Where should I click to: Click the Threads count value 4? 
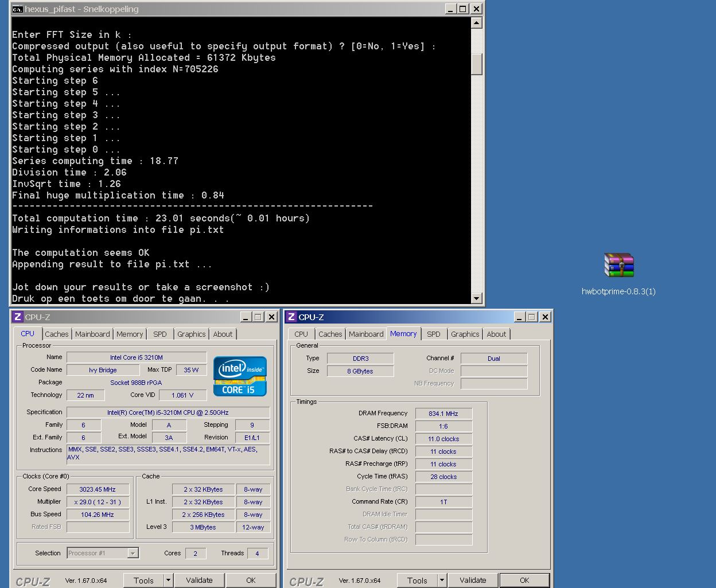tap(257, 554)
